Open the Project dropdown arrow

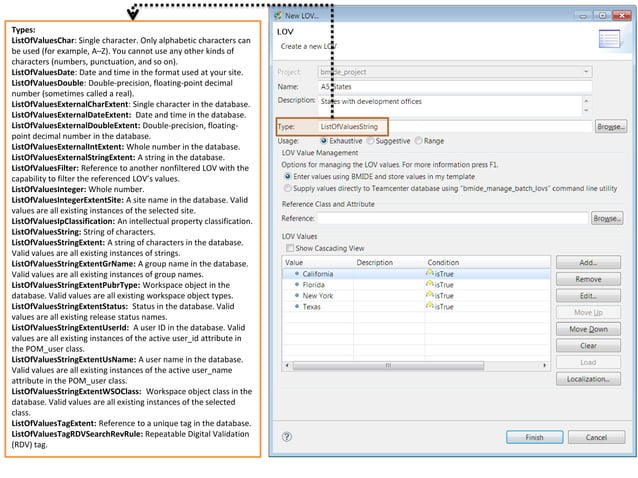586,72
